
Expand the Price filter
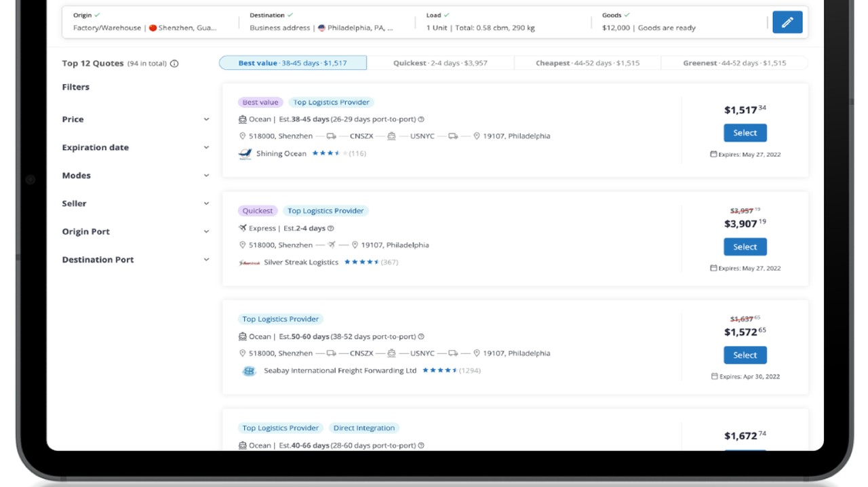206,119
